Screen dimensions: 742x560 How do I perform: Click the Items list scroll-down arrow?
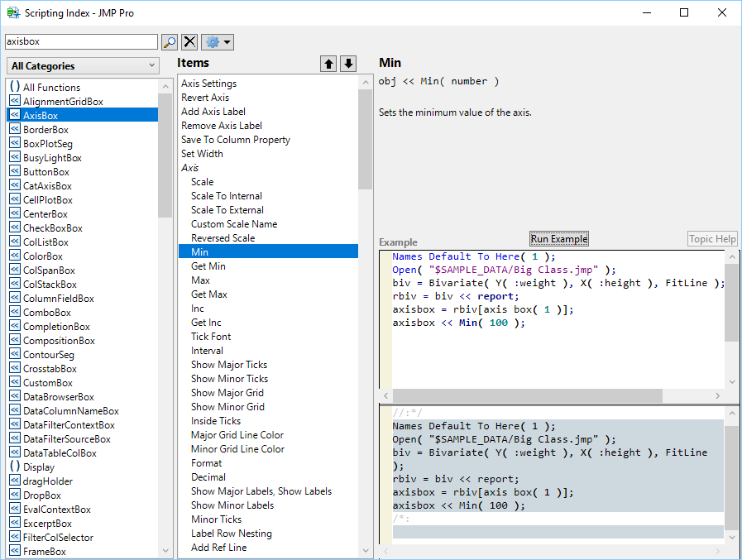click(366, 551)
